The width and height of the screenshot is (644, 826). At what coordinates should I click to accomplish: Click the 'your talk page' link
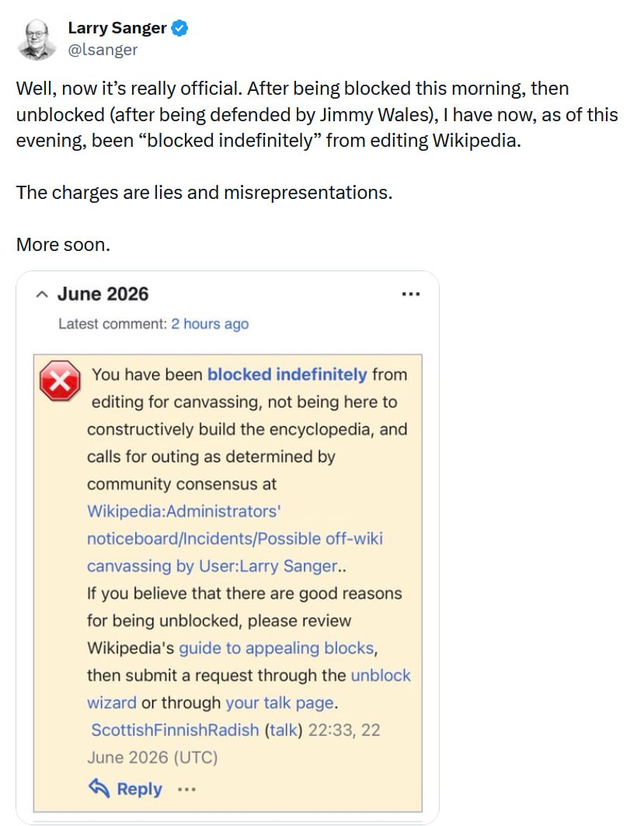click(x=280, y=702)
